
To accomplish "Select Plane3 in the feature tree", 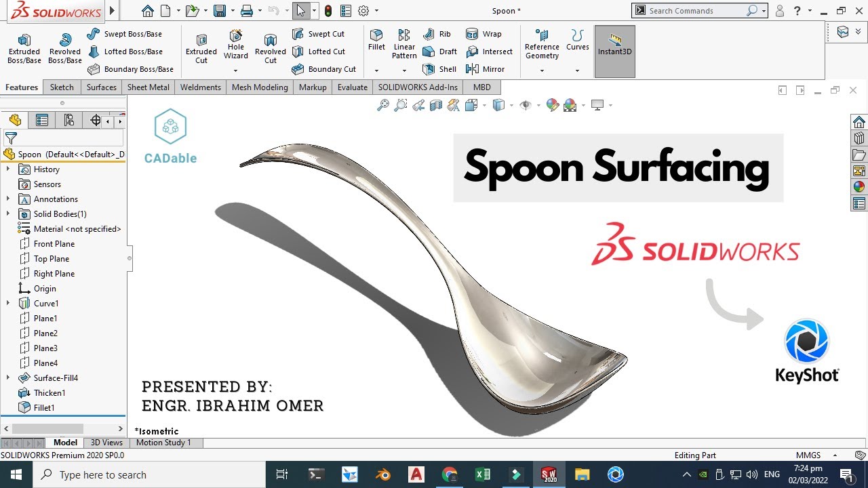I will pos(38,348).
